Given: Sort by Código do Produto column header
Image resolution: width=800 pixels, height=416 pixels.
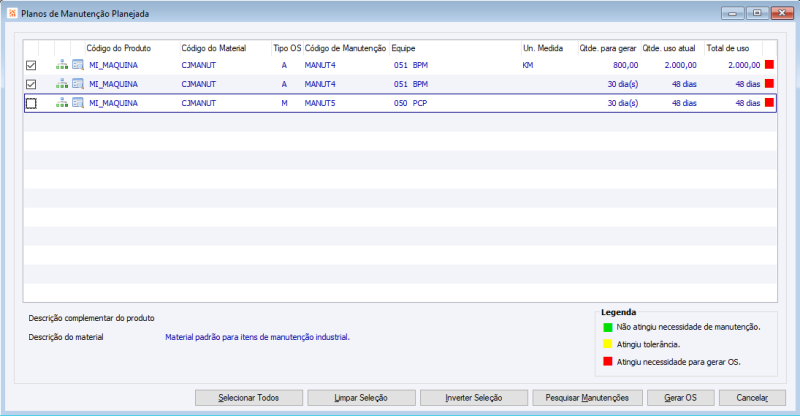Looking at the screenshot, I should [x=132, y=48].
